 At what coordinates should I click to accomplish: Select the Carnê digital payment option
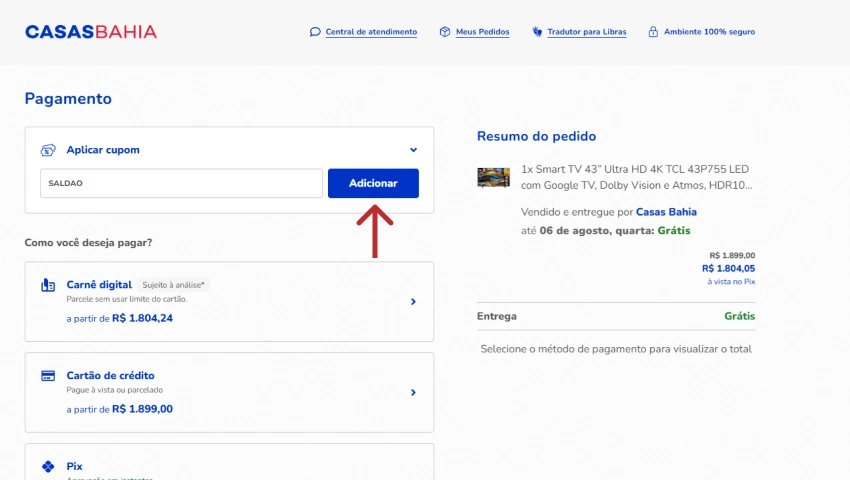[229, 302]
